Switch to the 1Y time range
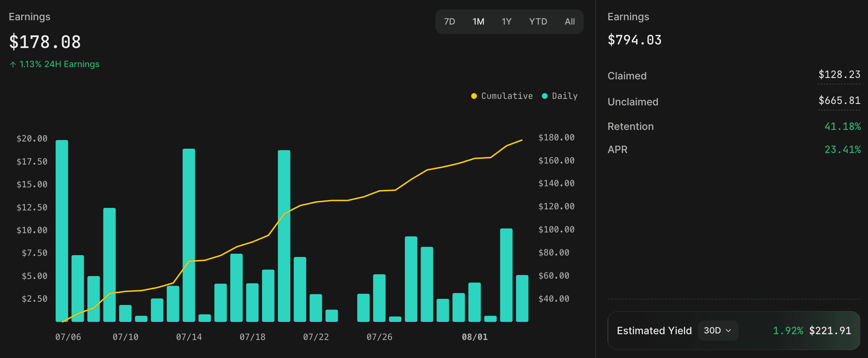This screenshot has height=358, width=868. click(x=507, y=22)
